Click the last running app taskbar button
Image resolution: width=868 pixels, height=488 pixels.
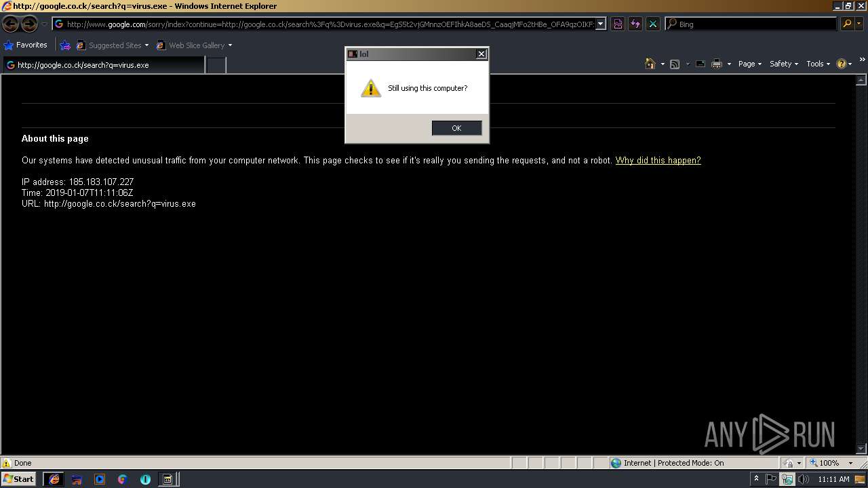pyautogui.click(x=167, y=479)
